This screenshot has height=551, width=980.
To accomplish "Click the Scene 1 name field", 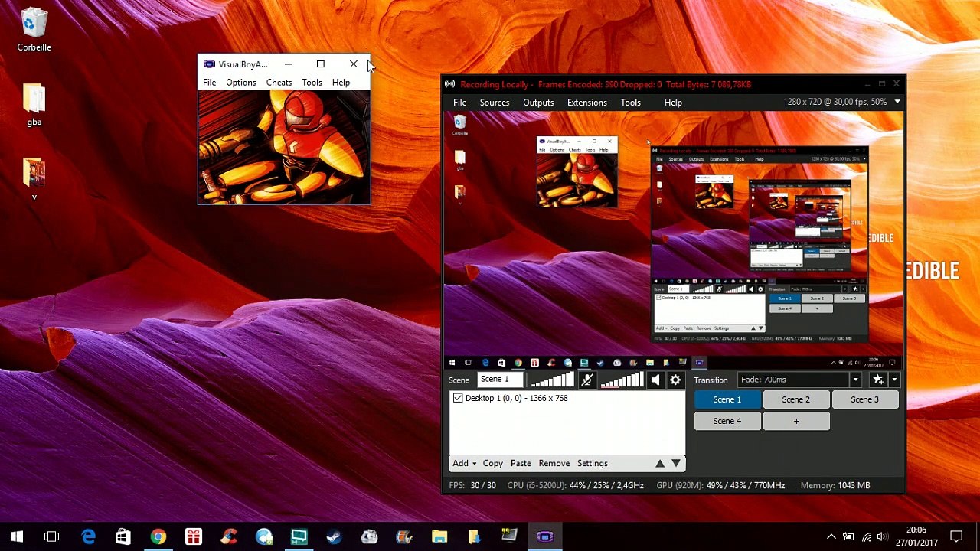I will [500, 380].
